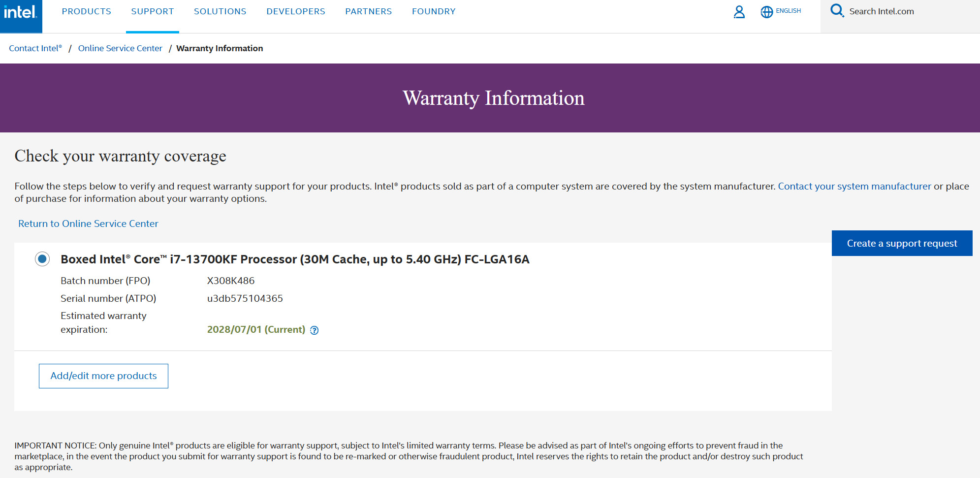Click Contact your system manufacturer link
The image size is (980, 478).
point(854,186)
